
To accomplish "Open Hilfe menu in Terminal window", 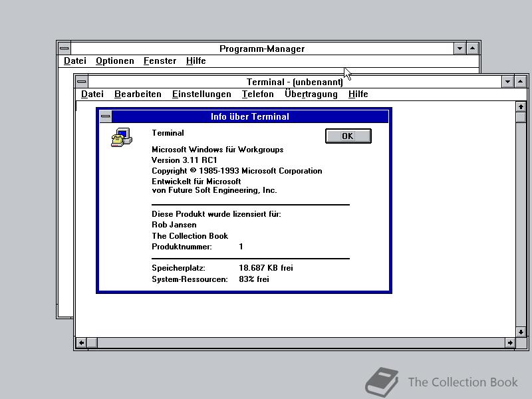I will click(358, 94).
